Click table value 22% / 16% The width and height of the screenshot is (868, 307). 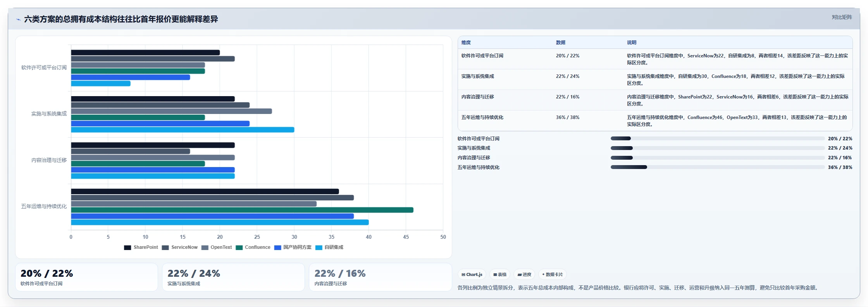pos(568,97)
